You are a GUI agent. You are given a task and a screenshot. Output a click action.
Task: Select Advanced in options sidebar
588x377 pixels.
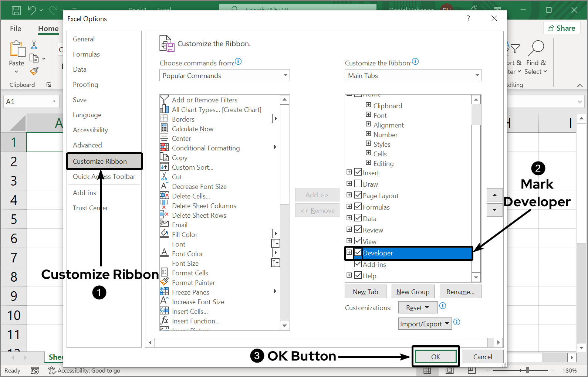coord(87,145)
